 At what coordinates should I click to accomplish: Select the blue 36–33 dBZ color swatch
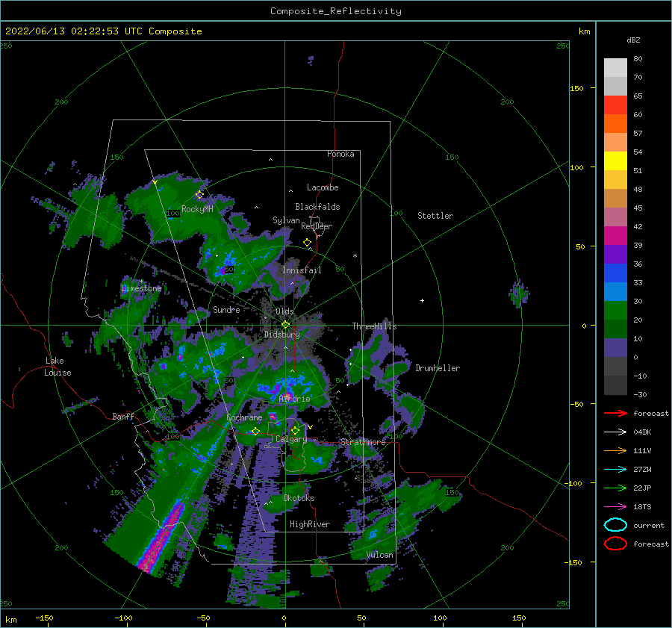(x=615, y=273)
